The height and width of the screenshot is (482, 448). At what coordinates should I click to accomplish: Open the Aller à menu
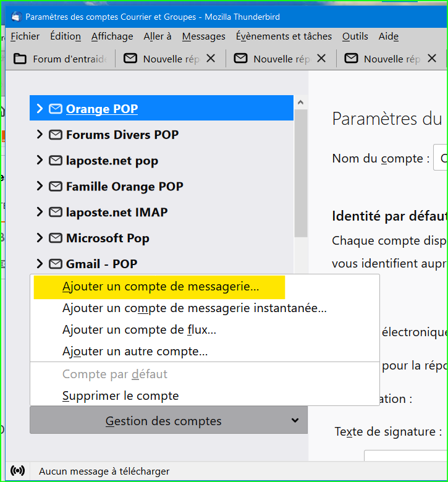click(x=158, y=36)
